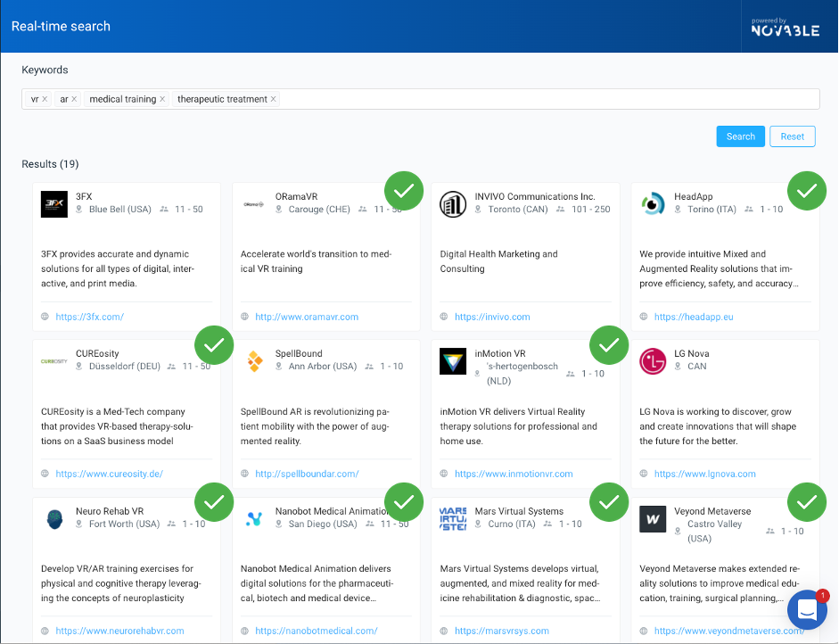Click the 'SpellBound' company name
839x644 pixels.
point(299,353)
